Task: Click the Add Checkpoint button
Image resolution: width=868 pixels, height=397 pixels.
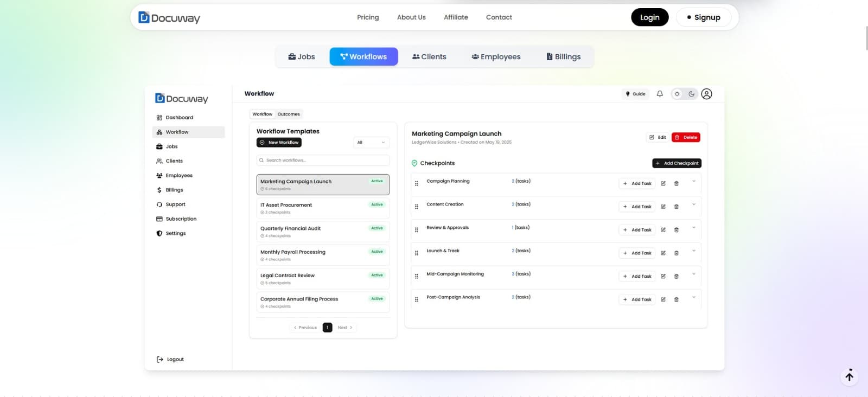Action: (676, 163)
